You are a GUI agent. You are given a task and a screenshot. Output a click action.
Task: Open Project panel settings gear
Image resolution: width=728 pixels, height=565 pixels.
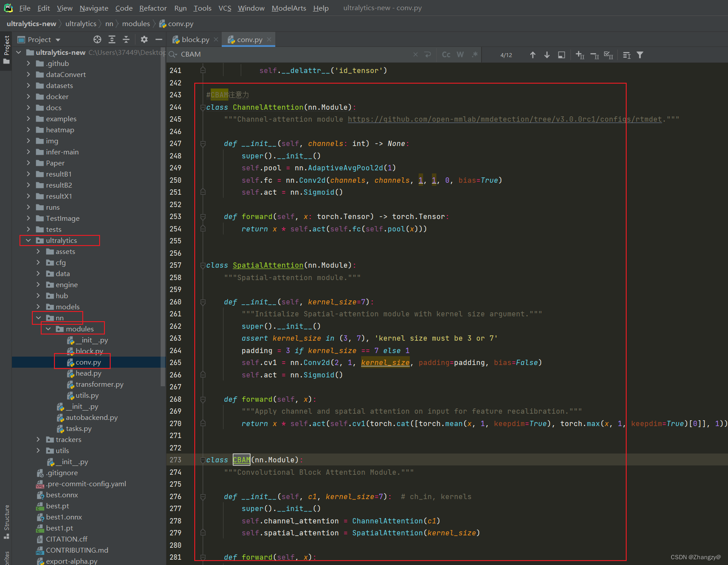click(x=144, y=39)
